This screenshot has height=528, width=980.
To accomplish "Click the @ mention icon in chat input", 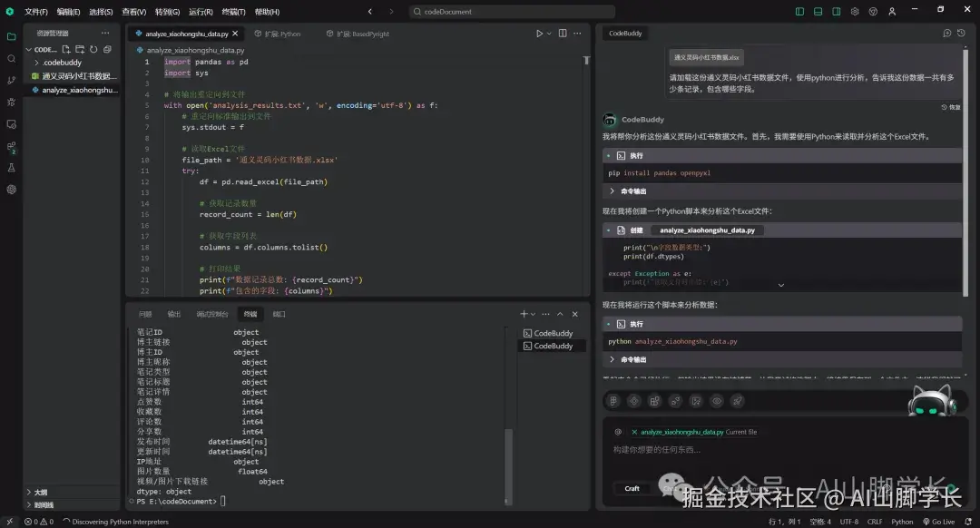I will tap(618, 432).
